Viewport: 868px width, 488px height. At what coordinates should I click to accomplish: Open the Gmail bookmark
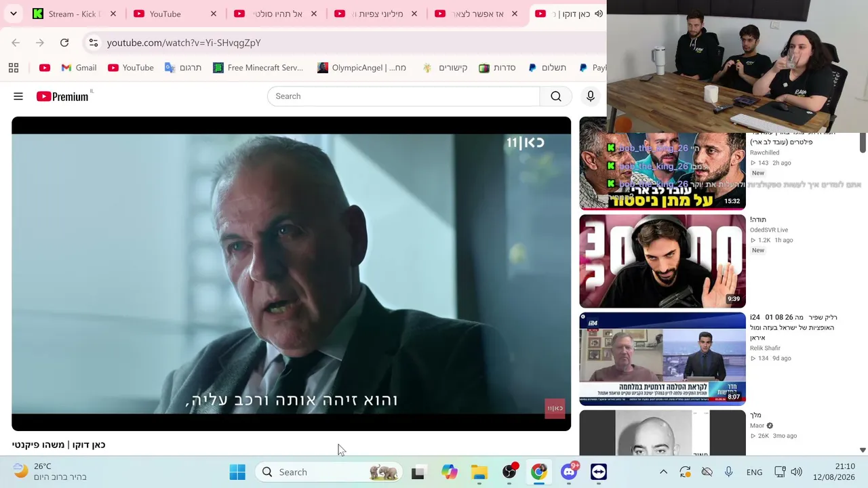pyautogui.click(x=79, y=68)
